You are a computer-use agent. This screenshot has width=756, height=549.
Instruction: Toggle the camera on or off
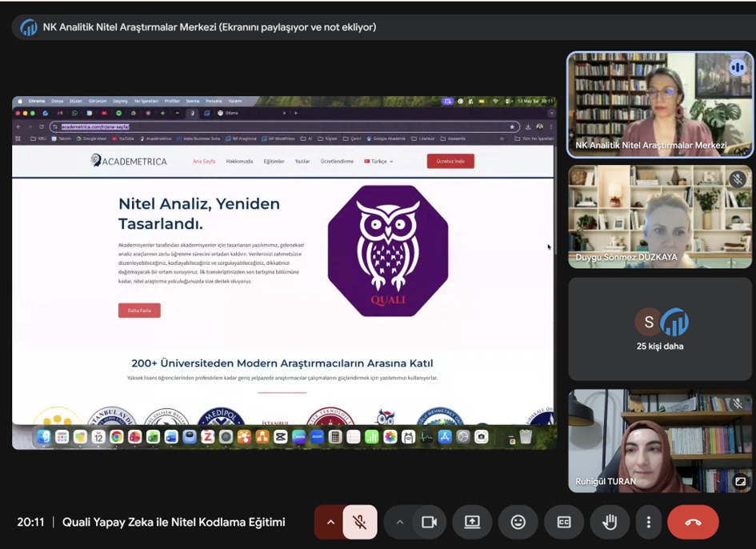click(x=429, y=522)
